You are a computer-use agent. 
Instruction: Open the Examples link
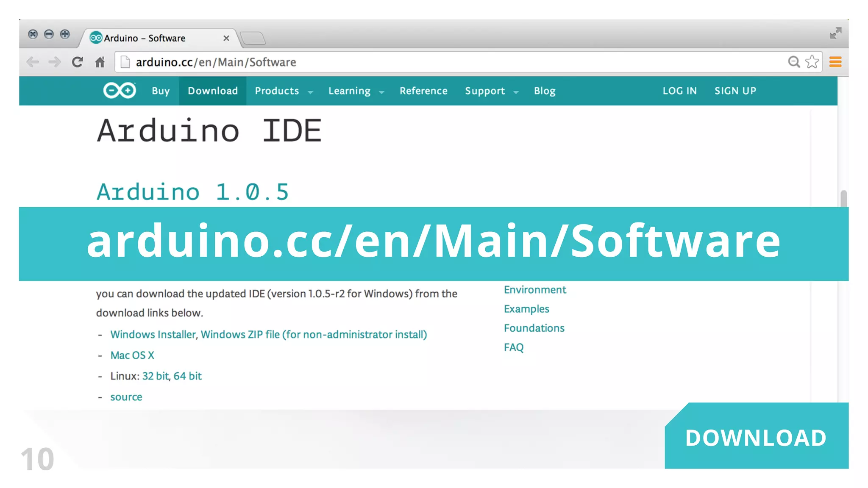click(526, 309)
